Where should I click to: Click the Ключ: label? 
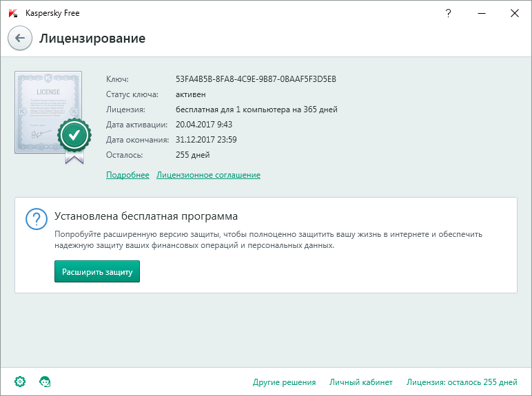[x=117, y=79]
